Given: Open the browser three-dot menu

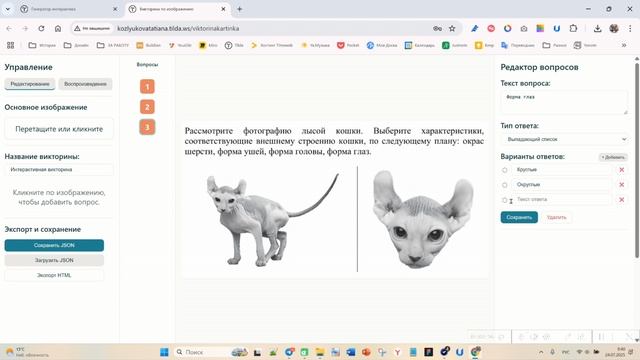Looking at the screenshot, I should pyautogui.click(x=630, y=29).
